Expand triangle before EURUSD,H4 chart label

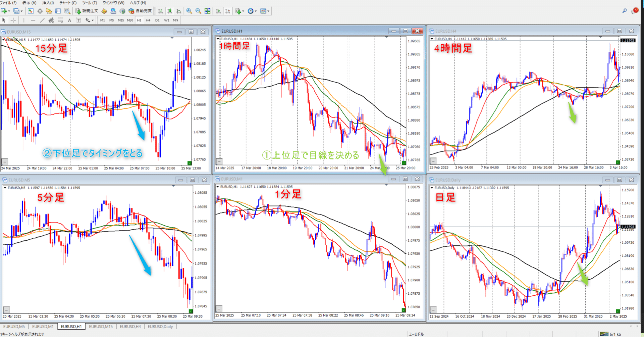coord(432,39)
